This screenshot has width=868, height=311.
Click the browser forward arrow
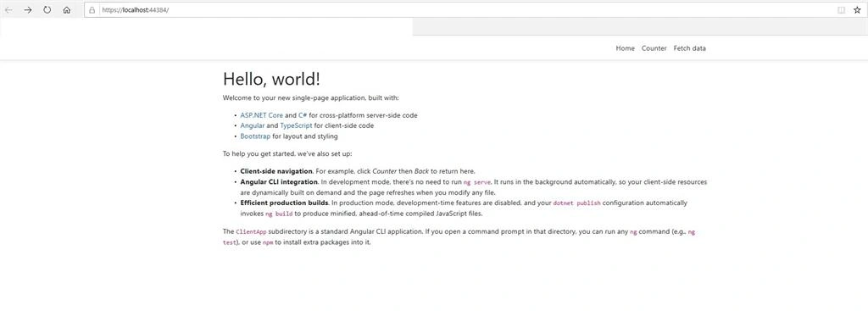[x=28, y=10]
